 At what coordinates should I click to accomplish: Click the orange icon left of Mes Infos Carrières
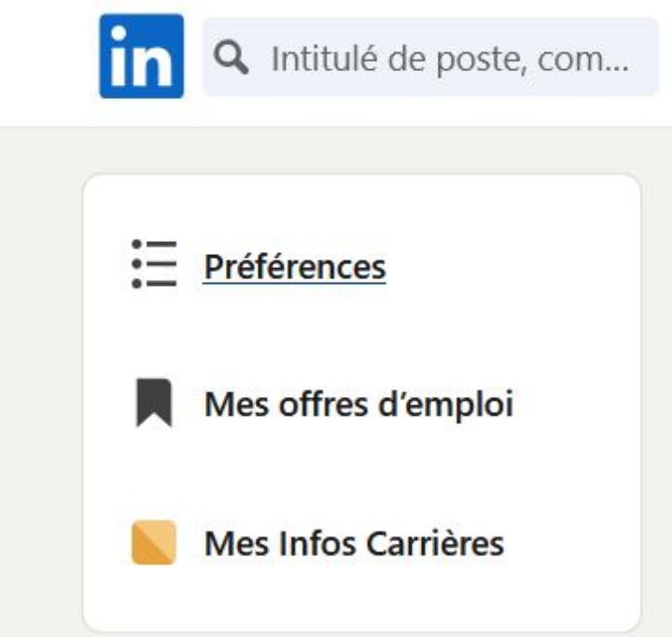tap(153, 543)
